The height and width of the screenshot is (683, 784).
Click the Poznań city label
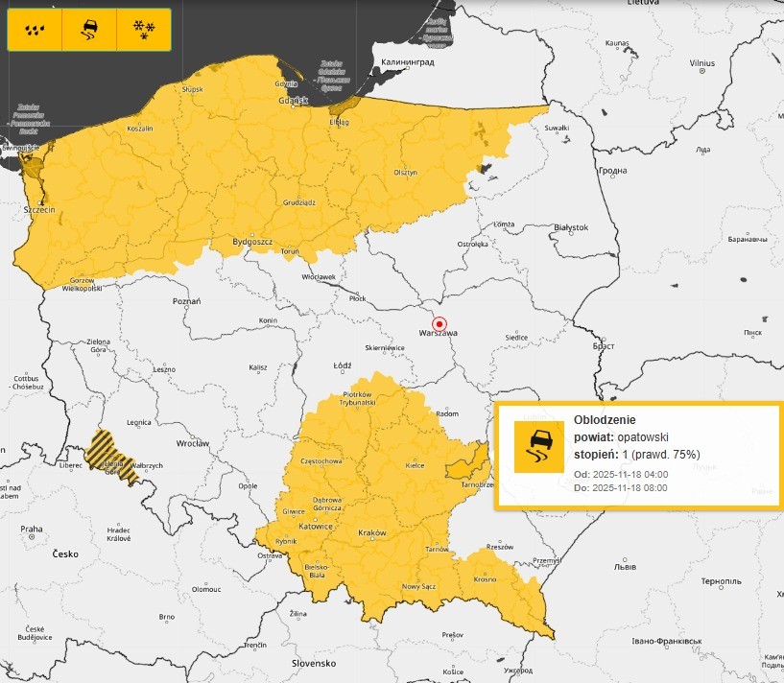click(x=186, y=301)
